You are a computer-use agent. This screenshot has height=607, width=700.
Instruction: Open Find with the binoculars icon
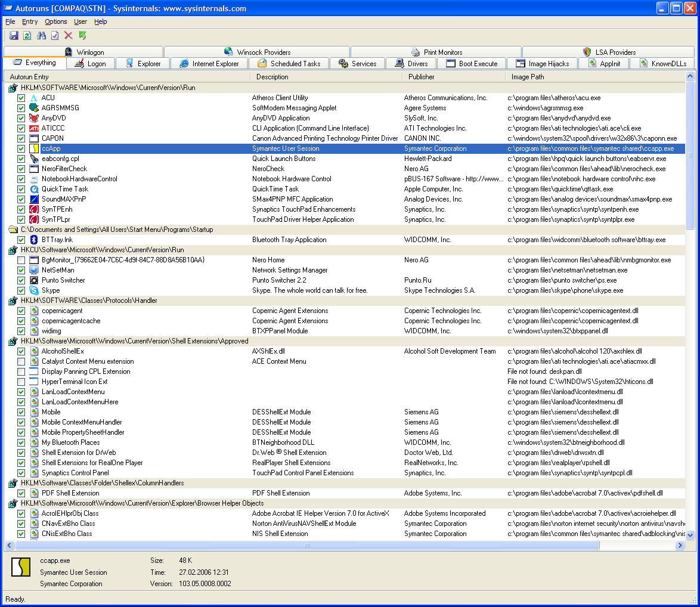click(42, 36)
